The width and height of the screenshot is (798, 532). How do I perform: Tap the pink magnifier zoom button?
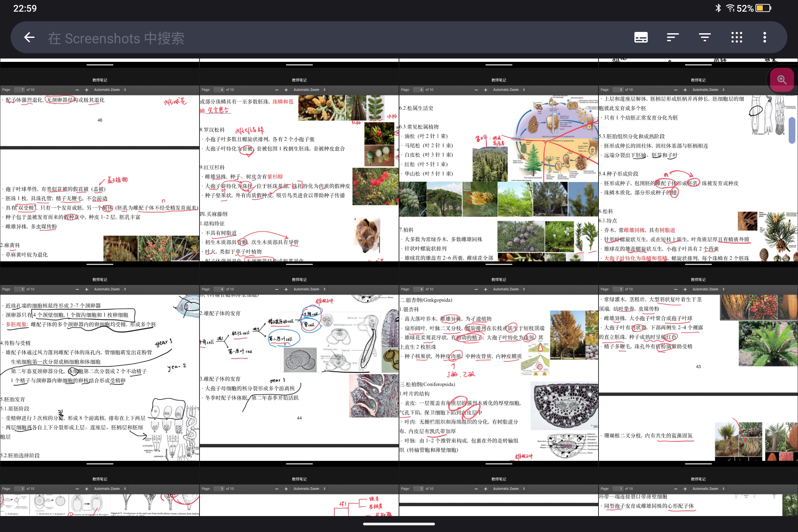click(782, 80)
